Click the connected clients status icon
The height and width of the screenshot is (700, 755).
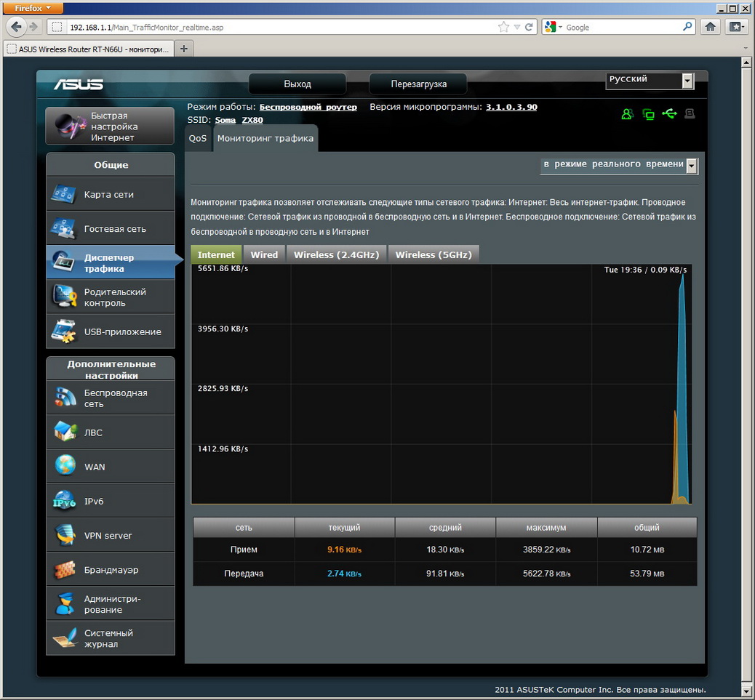tap(627, 114)
